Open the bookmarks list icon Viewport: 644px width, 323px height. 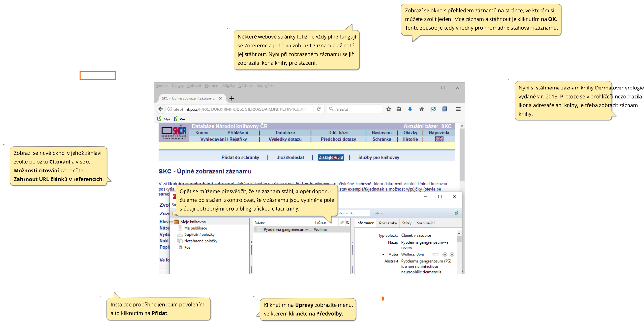pyautogui.click(x=399, y=109)
